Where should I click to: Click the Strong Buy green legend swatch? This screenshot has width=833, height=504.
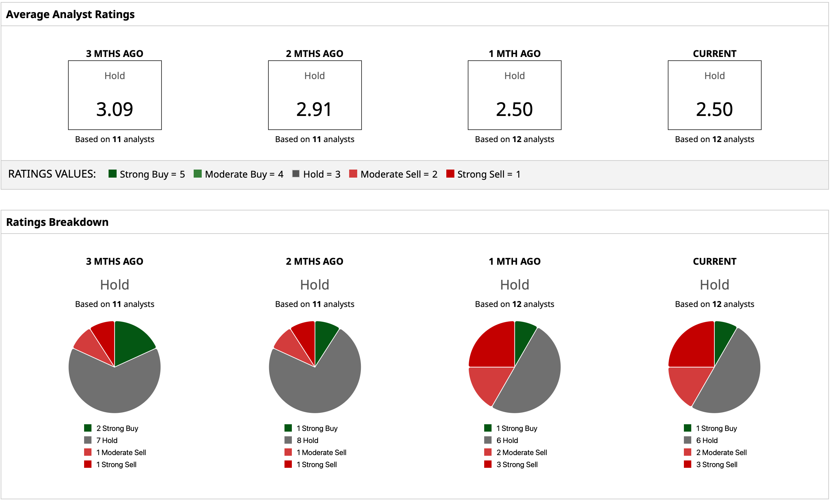point(113,174)
